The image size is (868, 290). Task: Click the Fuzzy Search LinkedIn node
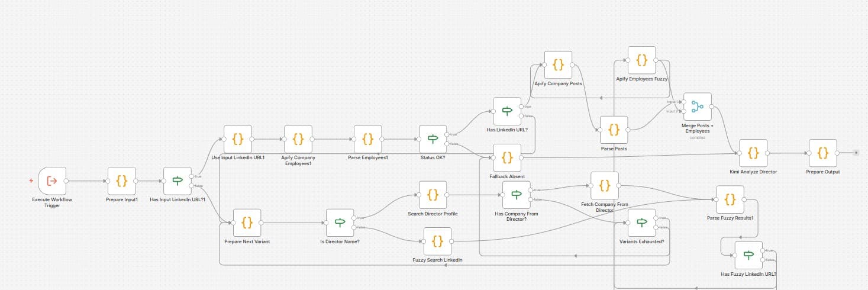click(x=437, y=241)
